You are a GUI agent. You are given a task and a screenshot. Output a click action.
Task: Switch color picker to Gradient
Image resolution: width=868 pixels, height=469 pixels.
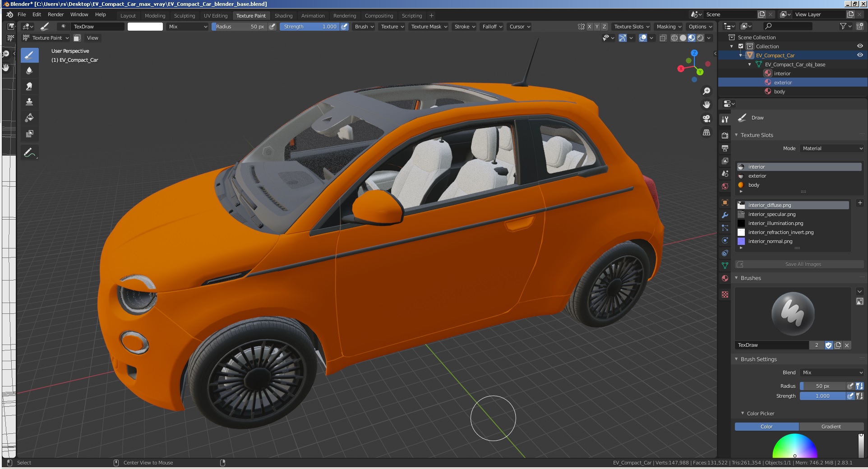pos(831,427)
